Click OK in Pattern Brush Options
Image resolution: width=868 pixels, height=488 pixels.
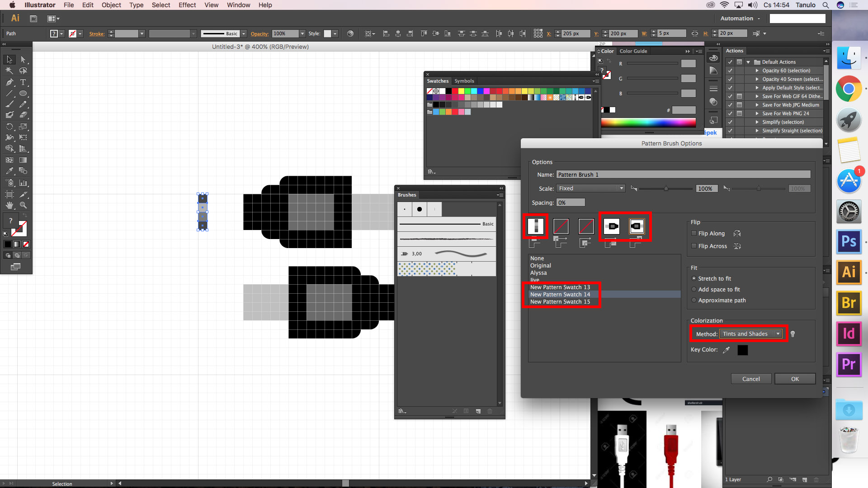pyautogui.click(x=795, y=379)
